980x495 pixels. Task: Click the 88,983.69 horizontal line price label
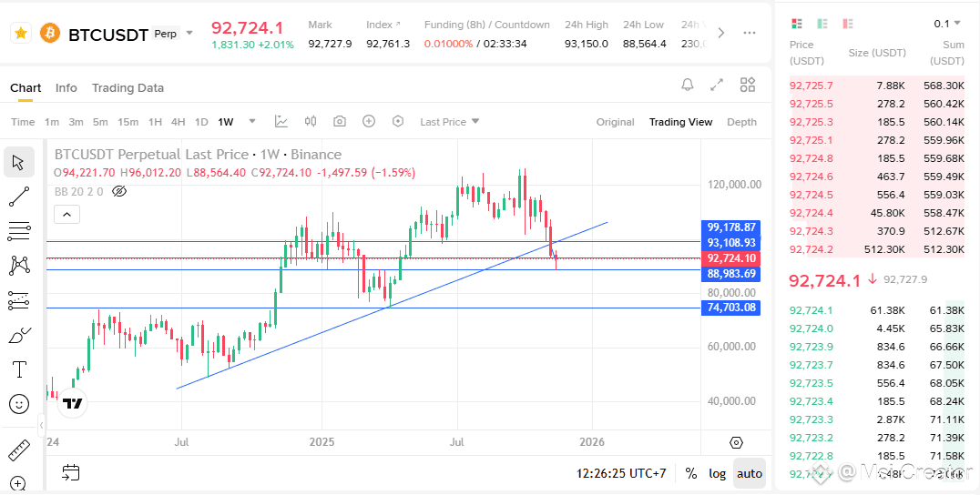click(x=730, y=274)
